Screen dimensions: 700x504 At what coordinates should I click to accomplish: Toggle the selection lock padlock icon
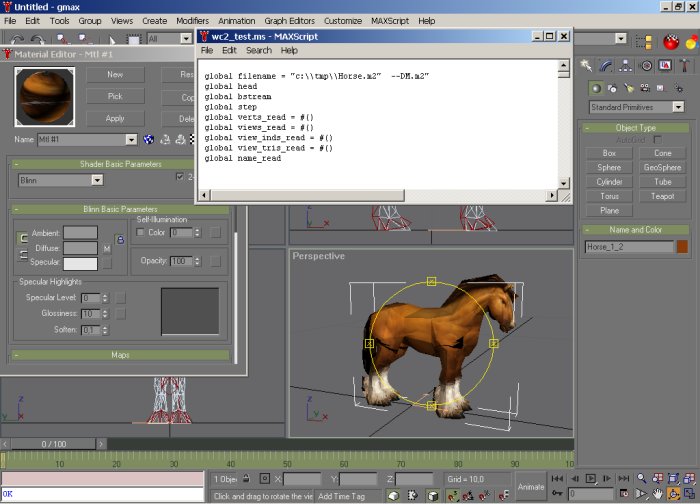(246, 479)
